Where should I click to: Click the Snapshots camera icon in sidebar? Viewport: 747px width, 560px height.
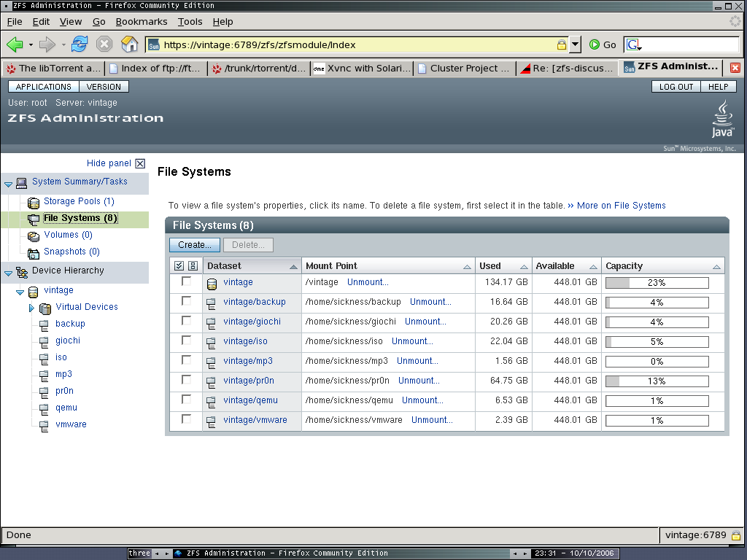34,252
